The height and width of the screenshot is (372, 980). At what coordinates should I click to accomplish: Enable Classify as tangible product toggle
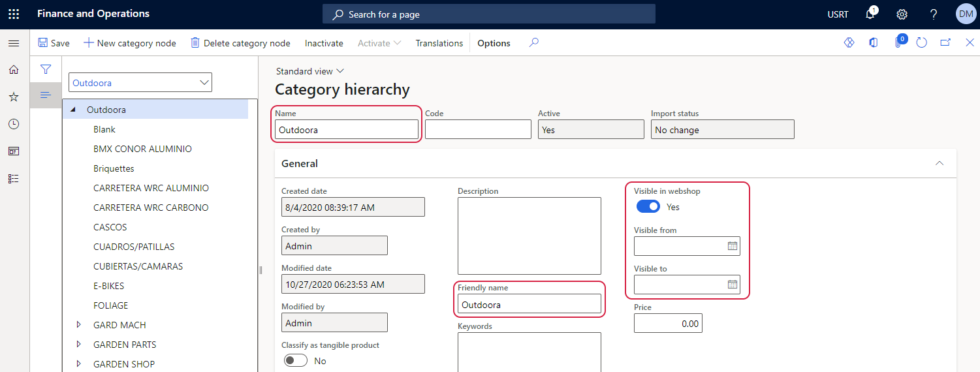296,361
